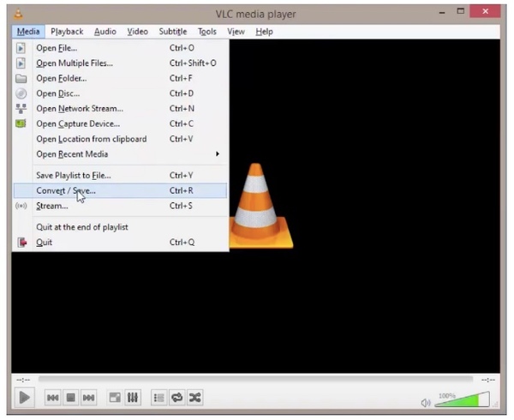Click the network stream icon
The height and width of the screenshot is (420, 514).
coord(21,109)
